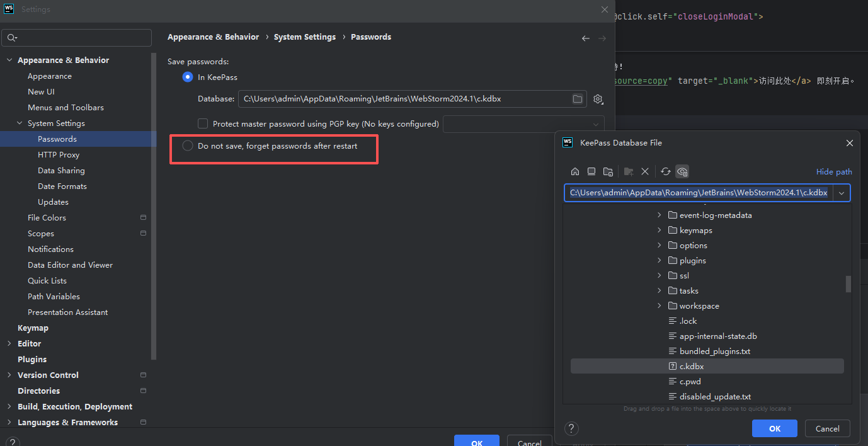Expand the event-log-metadata folder
Image resolution: width=868 pixels, height=446 pixels.
coord(660,215)
